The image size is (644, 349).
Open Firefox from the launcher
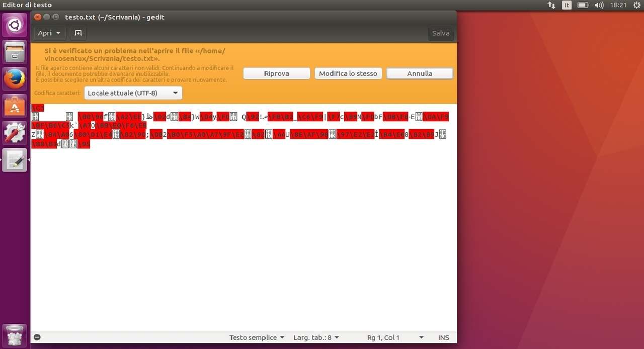coord(15,79)
